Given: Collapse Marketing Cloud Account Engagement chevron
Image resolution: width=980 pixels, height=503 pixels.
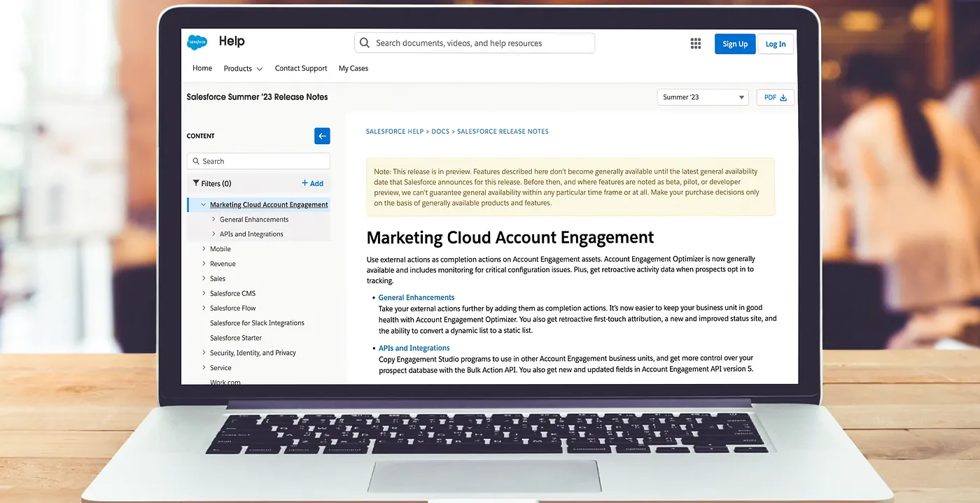Looking at the screenshot, I should pyautogui.click(x=204, y=205).
